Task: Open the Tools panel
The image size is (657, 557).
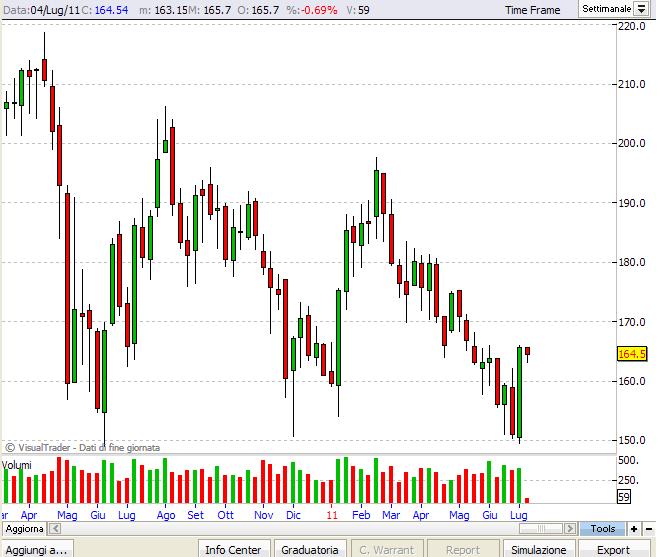Action: click(602, 528)
